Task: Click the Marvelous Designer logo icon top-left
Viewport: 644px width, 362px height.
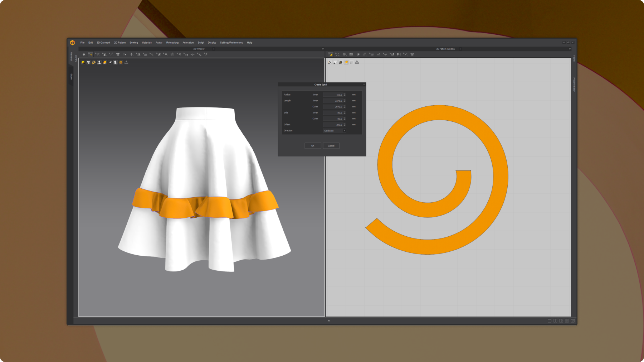Action: pyautogui.click(x=73, y=42)
